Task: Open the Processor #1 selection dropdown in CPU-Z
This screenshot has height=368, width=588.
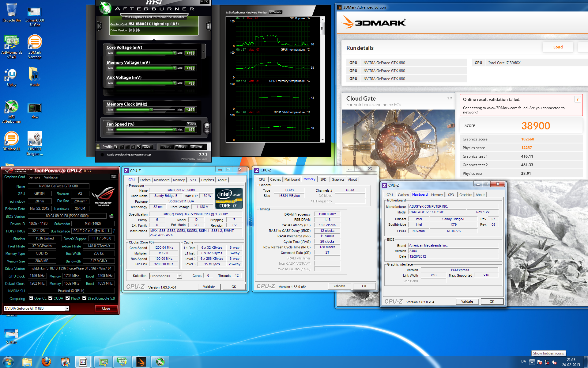Action: (x=179, y=276)
